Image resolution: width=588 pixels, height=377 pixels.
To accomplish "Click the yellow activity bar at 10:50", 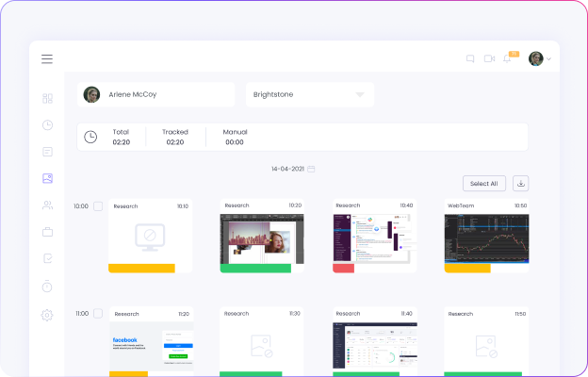I will 467,269.
